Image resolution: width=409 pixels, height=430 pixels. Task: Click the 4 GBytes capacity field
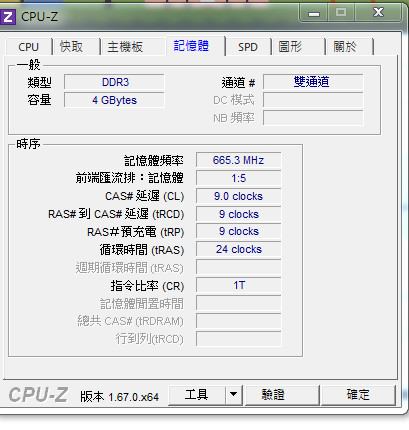pyautogui.click(x=114, y=100)
